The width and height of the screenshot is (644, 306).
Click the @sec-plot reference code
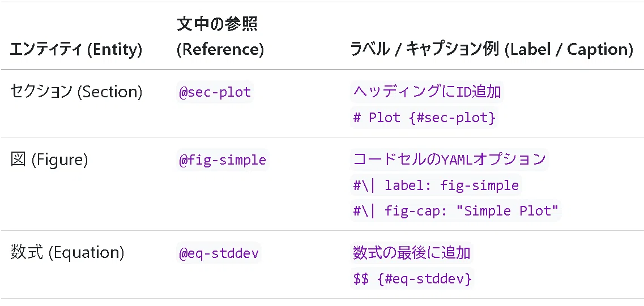(215, 92)
